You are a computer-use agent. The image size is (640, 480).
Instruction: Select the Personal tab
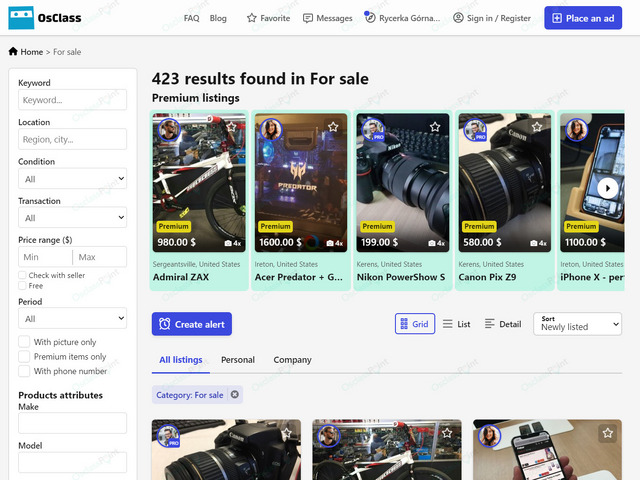(x=238, y=360)
